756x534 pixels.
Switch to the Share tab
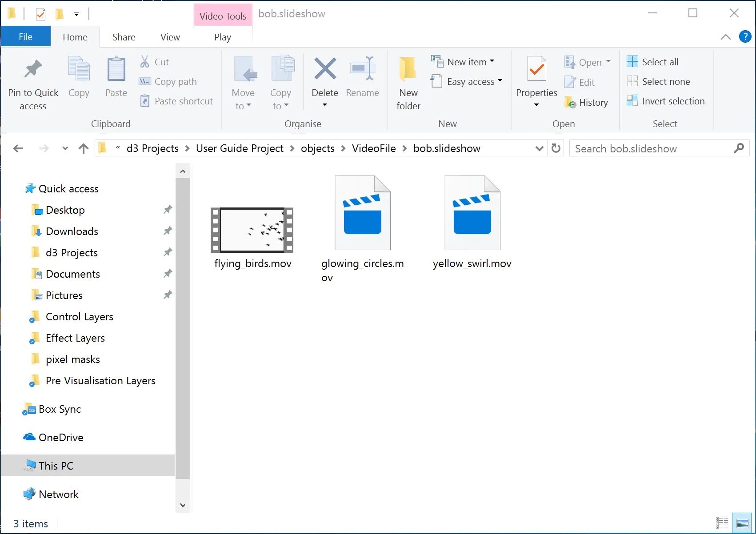[x=124, y=37]
